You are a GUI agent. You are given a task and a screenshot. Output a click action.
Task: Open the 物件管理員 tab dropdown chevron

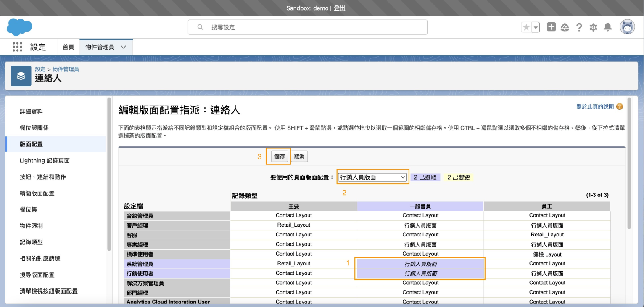[x=123, y=47]
